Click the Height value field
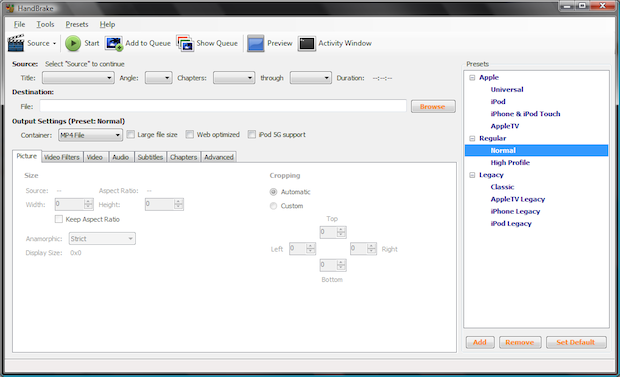Image resolution: width=620 pixels, height=377 pixels. pyautogui.click(x=160, y=204)
